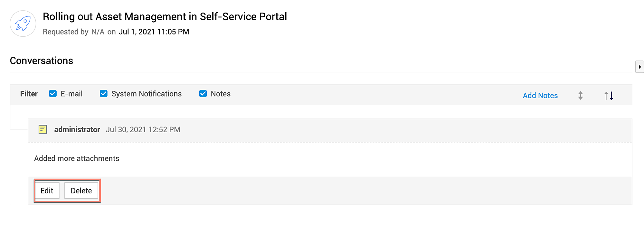This screenshot has width=644, height=251.
Task: Delete the 'Added more attachments' note
Action: coord(81,191)
